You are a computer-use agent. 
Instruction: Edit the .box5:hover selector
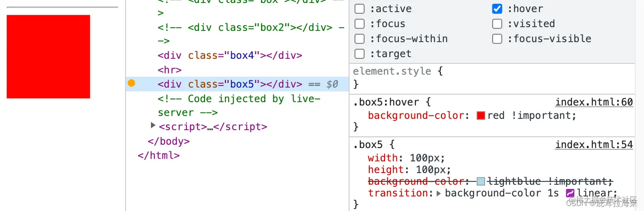(386, 102)
